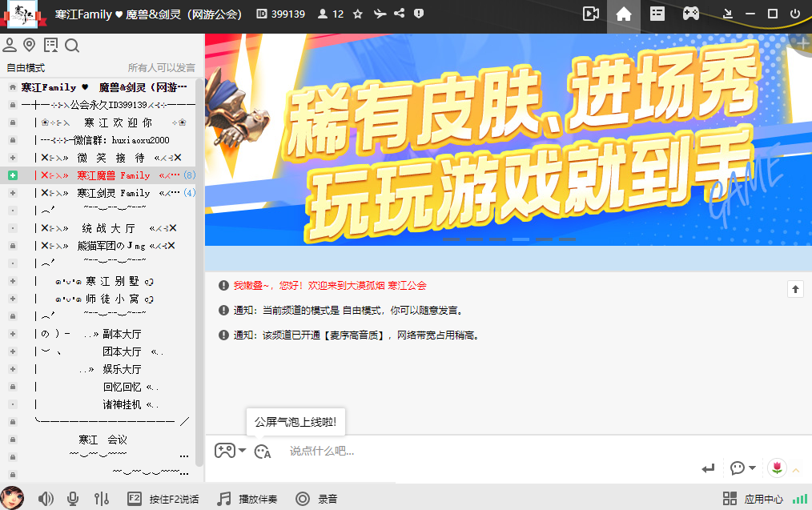Open the video live icon in title bar
Image resolution: width=812 pixels, height=510 pixels.
point(591,14)
